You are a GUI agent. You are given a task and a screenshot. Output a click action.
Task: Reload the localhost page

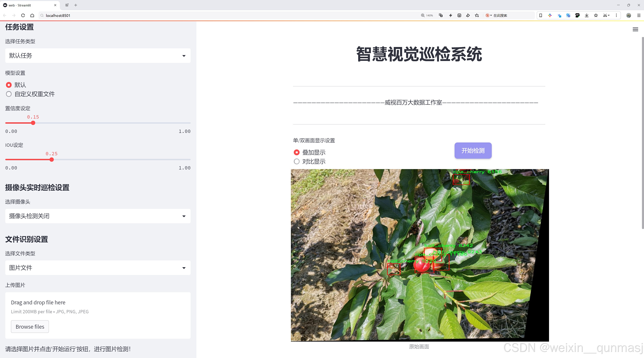coord(23,15)
